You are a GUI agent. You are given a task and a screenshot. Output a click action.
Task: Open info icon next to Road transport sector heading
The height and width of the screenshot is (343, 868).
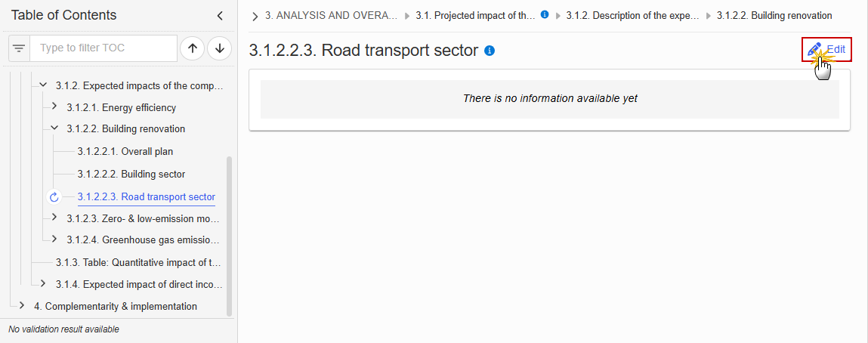(x=490, y=51)
